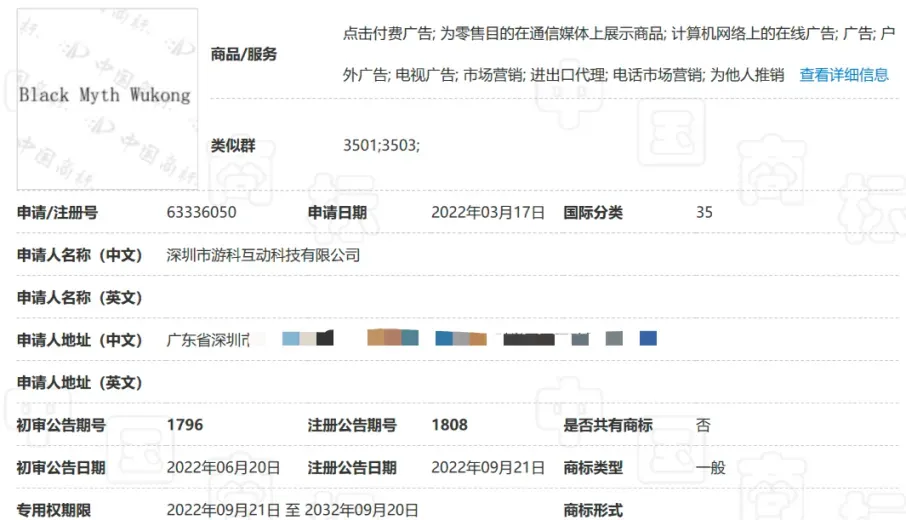Select applicant name 深圳市游科互动科技有限公司
Image resolution: width=906 pixels, height=520 pixels.
(263, 255)
